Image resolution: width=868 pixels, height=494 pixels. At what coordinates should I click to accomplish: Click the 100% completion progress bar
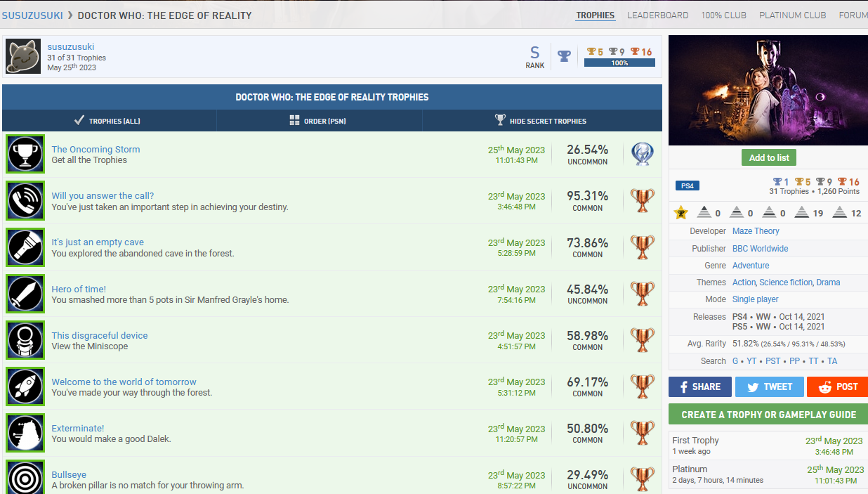pyautogui.click(x=619, y=63)
